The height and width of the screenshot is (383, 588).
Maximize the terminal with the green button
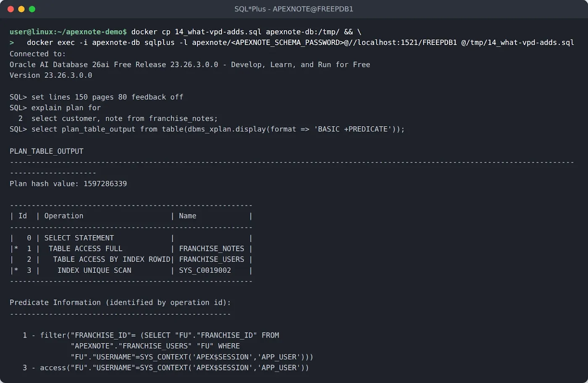coord(32,9)
